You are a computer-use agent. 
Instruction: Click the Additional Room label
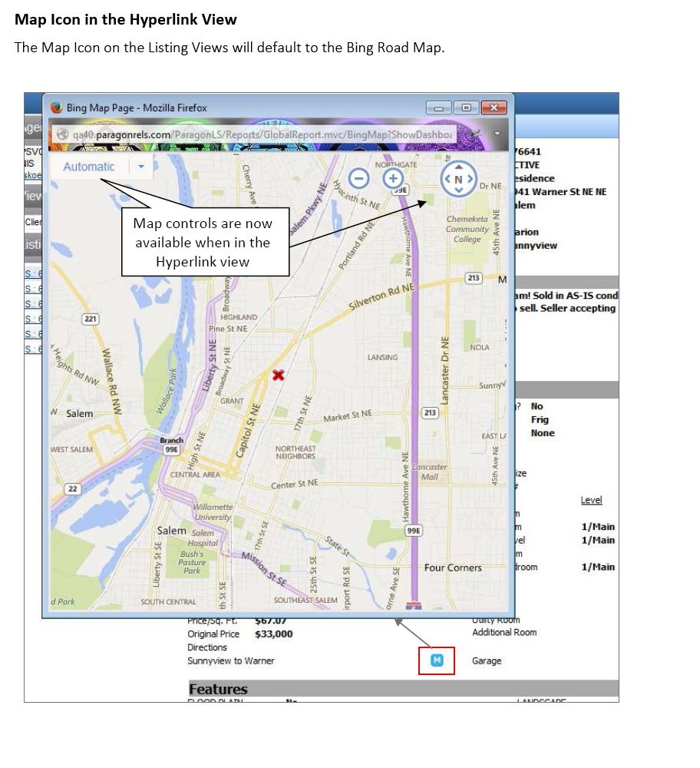point(504,632)
